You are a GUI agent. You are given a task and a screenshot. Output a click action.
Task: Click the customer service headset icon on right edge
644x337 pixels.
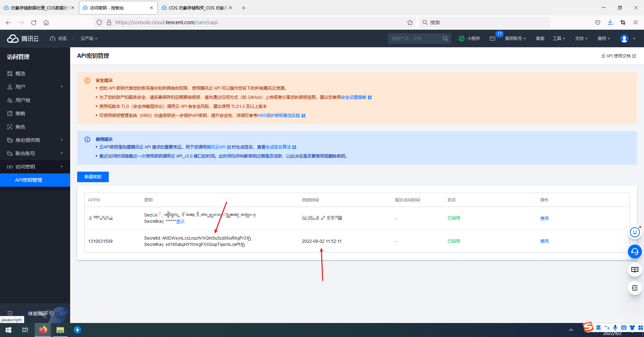[635, 252]
